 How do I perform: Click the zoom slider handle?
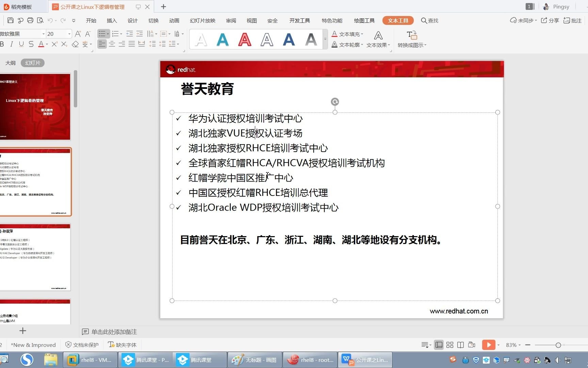(558, 345)
